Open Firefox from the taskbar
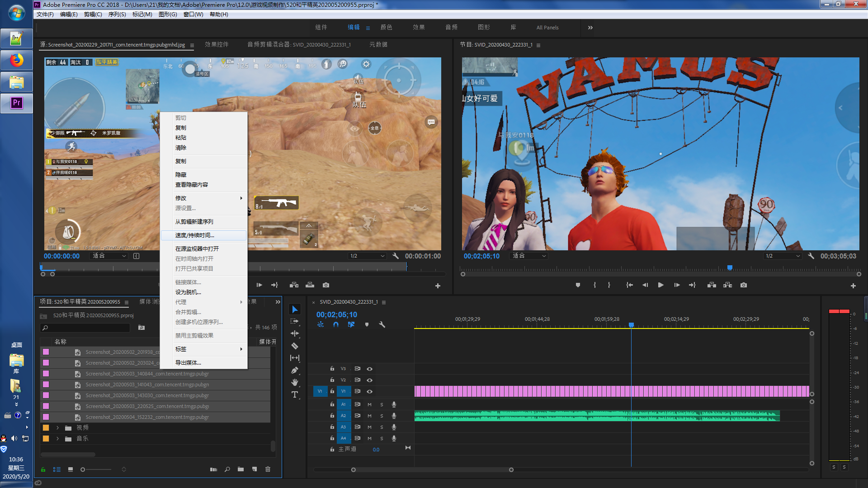This screenshot has height=488, width=868. 17,60
